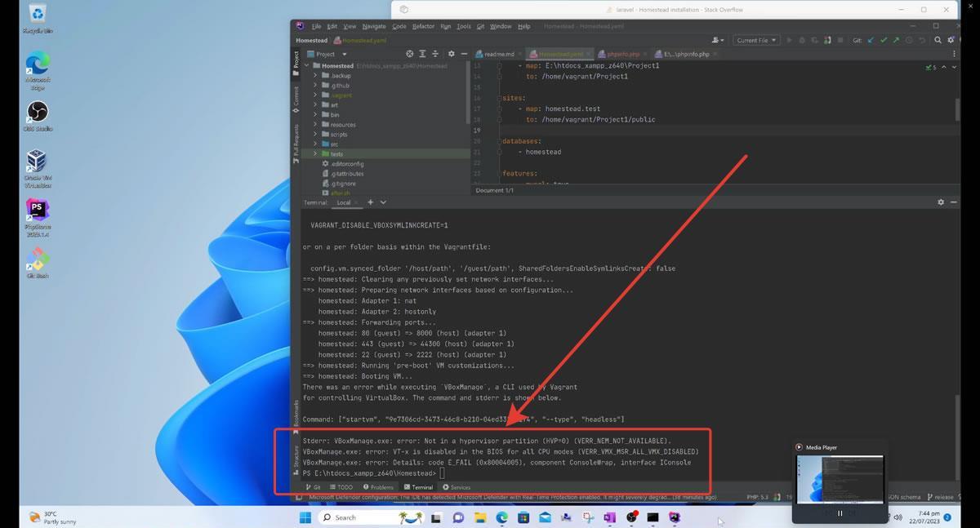Open the File menu
Image resolution: width=980 pixels, height=528 pixels.
pyautogui.click(x=316, y=26)
